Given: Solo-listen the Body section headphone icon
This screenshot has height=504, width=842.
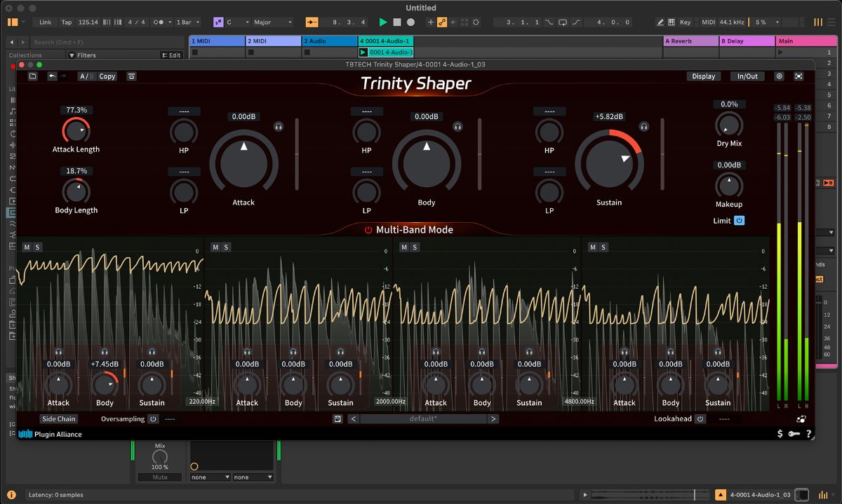Looking at the screenshot, I should tap(457, 127).
